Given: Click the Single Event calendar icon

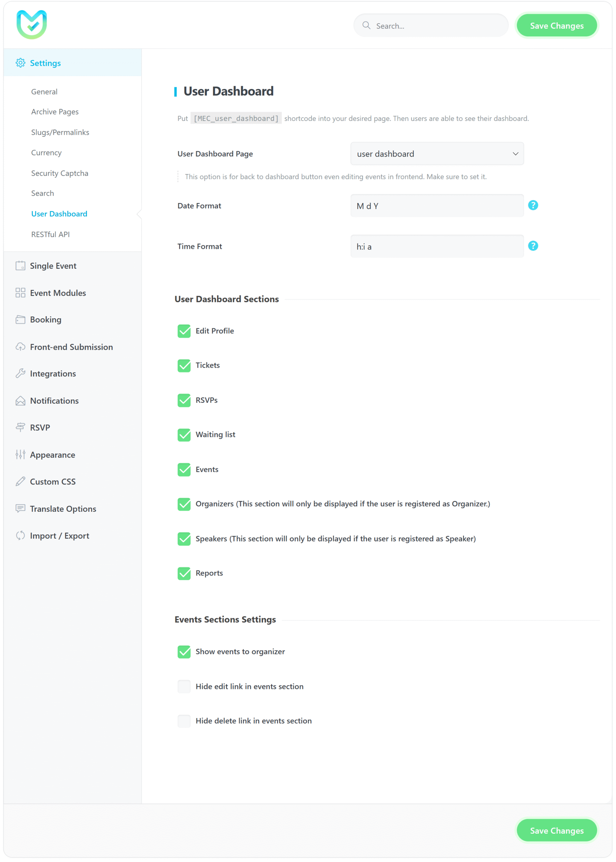Looking at the screenshot, I should (x=21, y=265).
